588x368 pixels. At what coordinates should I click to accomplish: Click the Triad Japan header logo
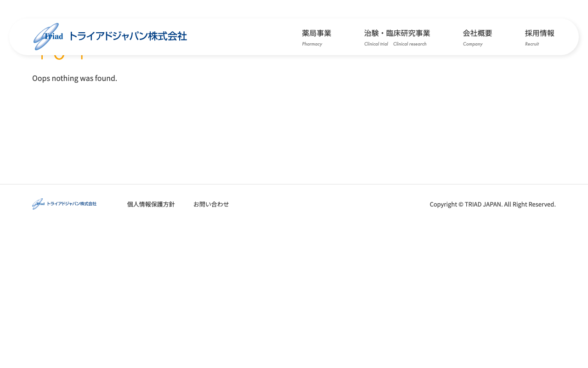[x=110, y=36]
